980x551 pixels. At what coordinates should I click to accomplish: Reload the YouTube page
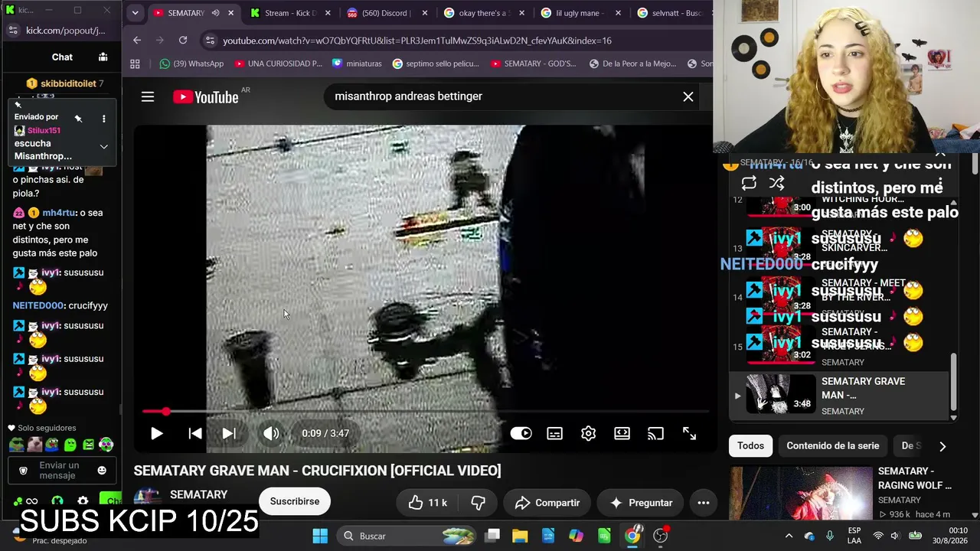click(x=183, y=40)
